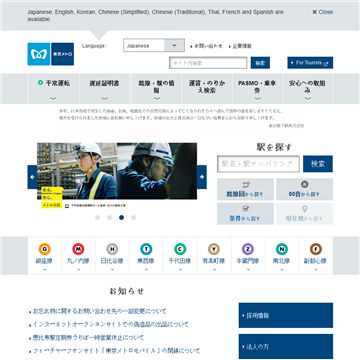Open the For Tourists button
The image size is (360, 360).
pyautogui.click(x=310, y=63)
